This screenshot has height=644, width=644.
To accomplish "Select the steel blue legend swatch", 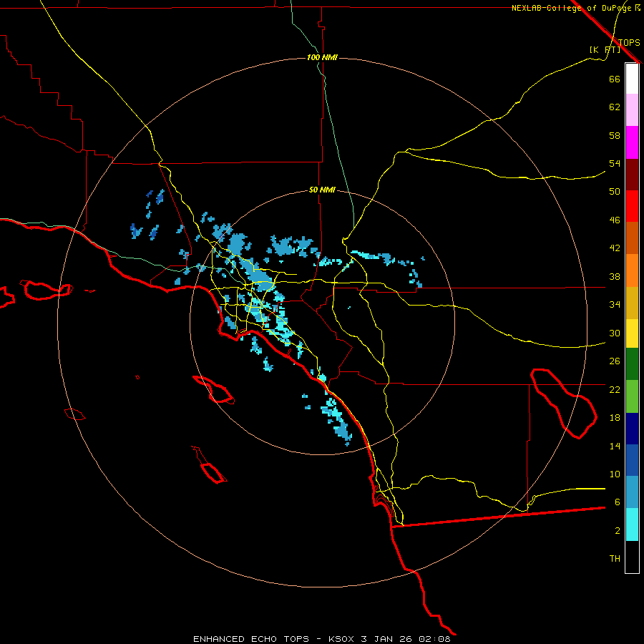I will click(632, 492).
